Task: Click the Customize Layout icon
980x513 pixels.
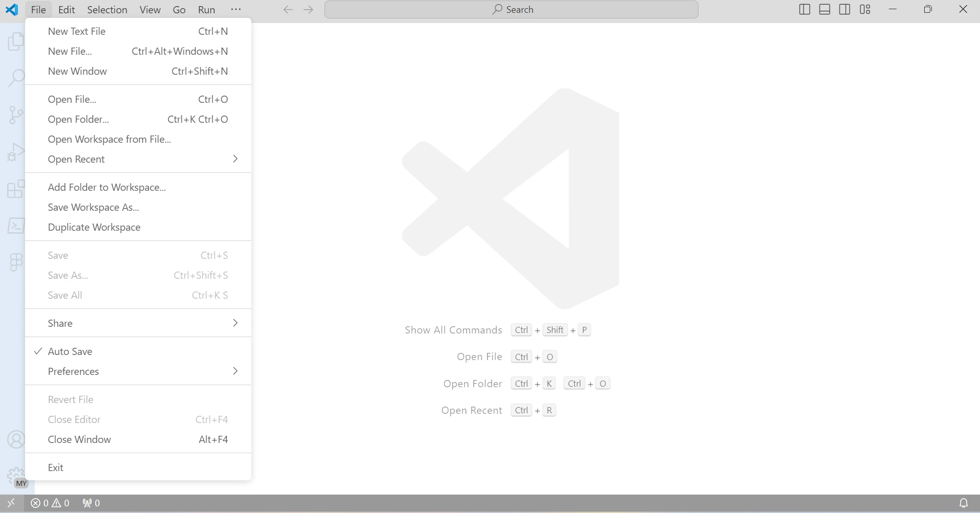Action: (x=865, y=10)
